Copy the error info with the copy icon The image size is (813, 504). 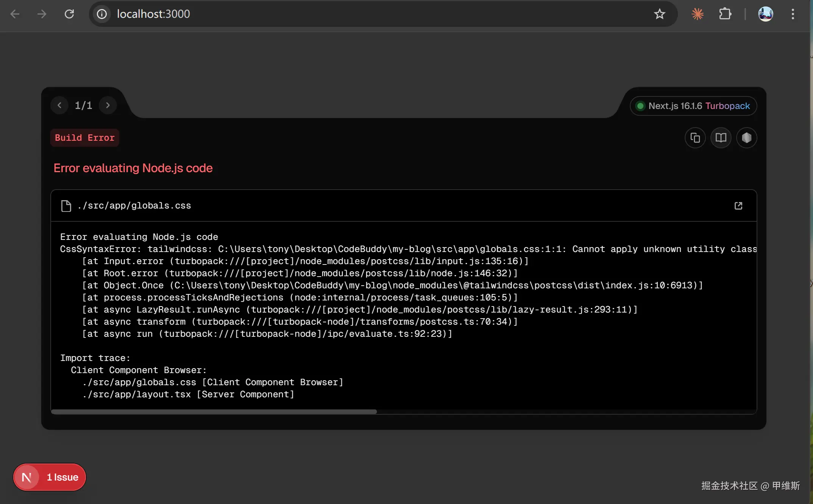(695, 138)
